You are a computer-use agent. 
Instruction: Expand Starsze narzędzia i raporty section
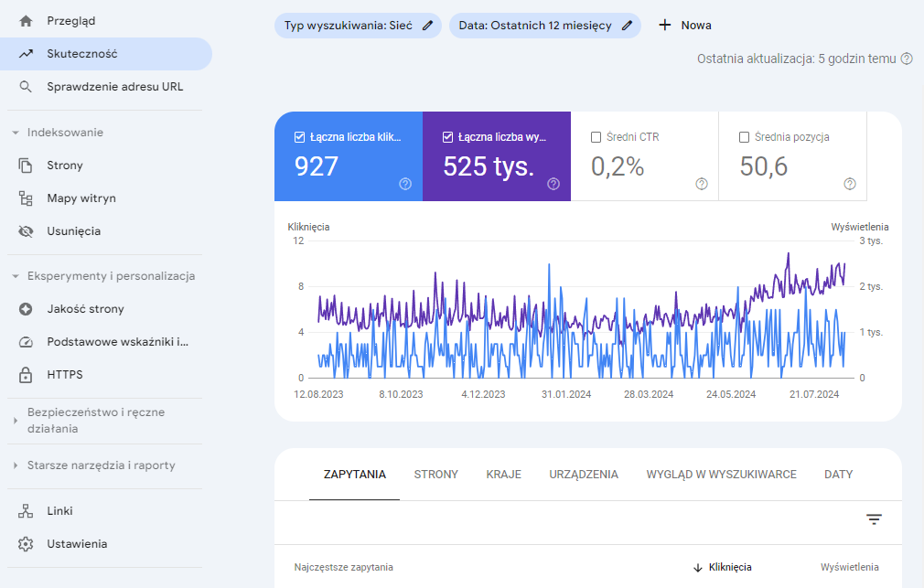tap(16, 465)
